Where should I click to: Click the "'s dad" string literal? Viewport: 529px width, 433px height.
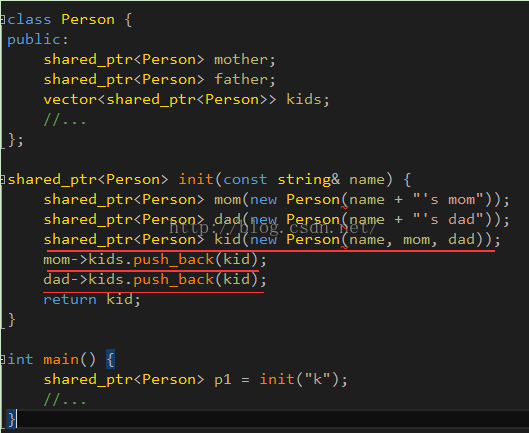448,219
